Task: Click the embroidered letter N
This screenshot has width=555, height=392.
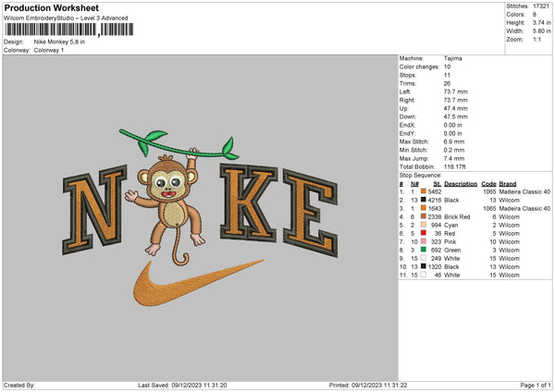Action: [95, 210]
